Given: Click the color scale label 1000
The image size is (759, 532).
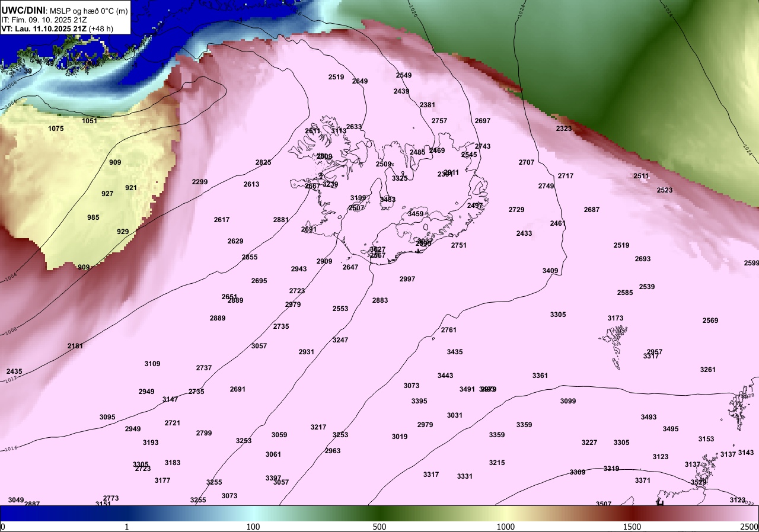Looking at the screenshot, I should [x=505, y=527].
